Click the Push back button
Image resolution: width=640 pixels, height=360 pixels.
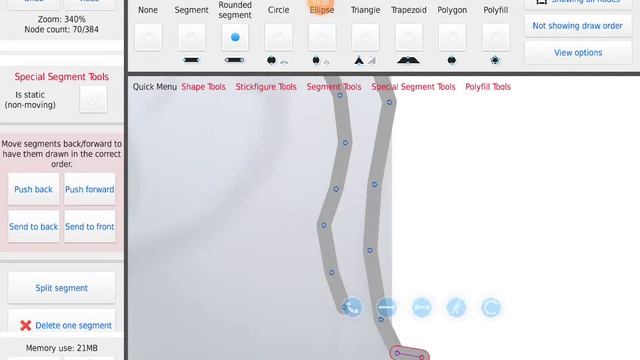click(33, 189)
